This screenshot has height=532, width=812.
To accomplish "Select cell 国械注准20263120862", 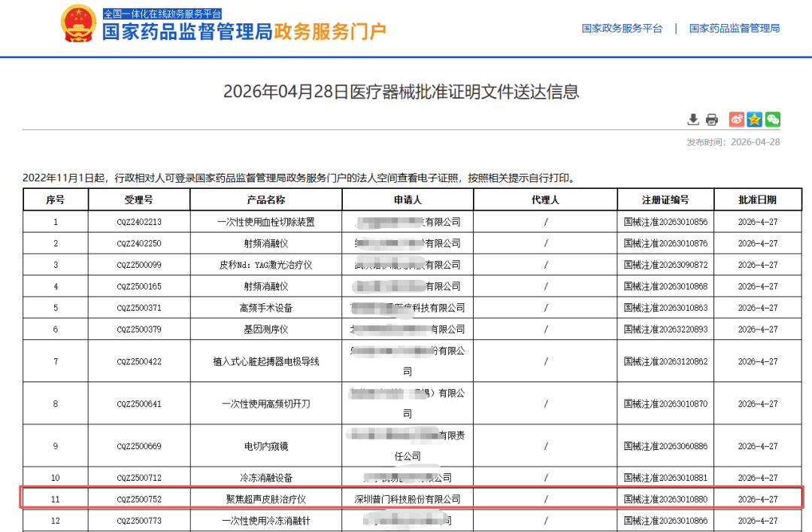I will point(665,361).
